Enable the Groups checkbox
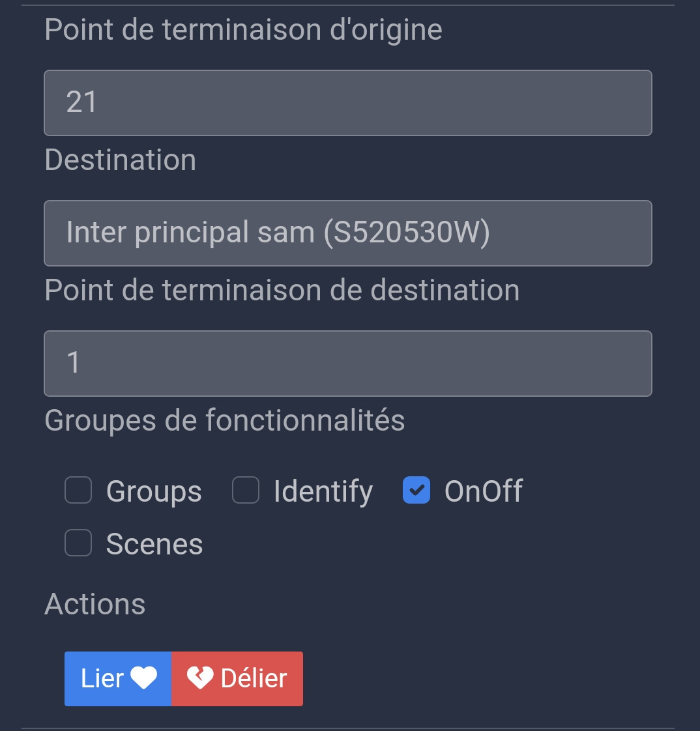The width and height of the screenshot is (700, 731). click(x=78, y=490)
